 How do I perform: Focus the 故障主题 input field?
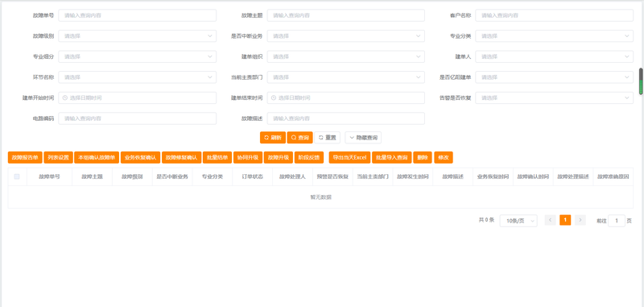point(346,15)
